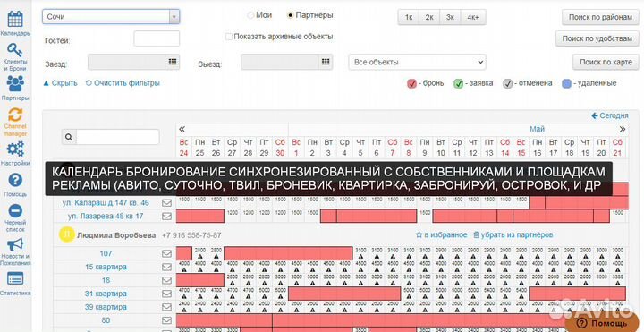Click envelope icon for object 107

pyautogui.click(x=166, y=253)
